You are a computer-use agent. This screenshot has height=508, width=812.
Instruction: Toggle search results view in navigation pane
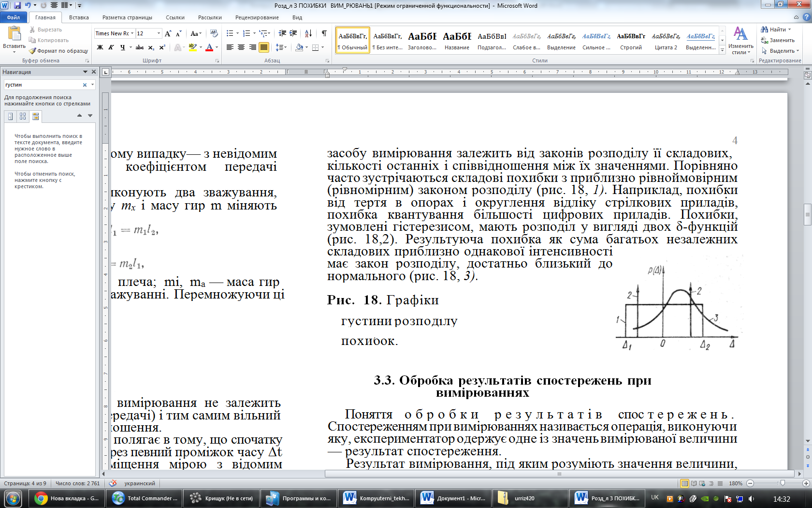coord(35,116)
